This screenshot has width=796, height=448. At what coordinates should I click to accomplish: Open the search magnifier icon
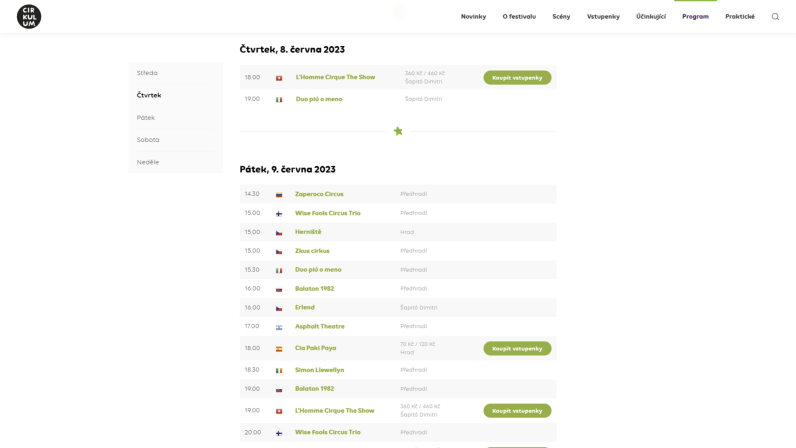coord(775,17)
